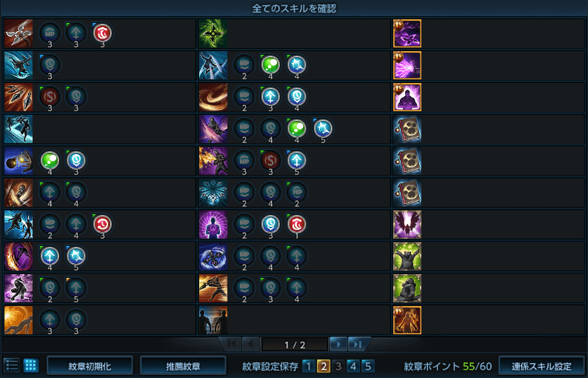This screenshot has width=588, height=378.
Task: Select crest preset slot 4
Action: 353,366
